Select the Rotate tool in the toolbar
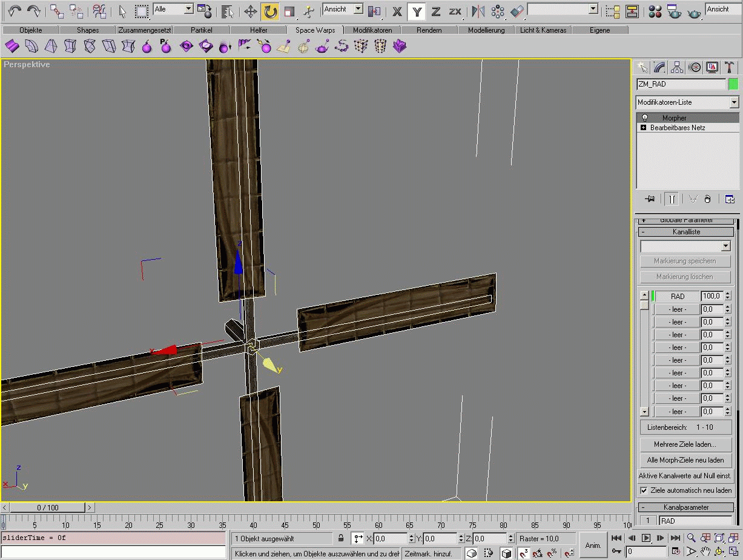 tap(270, 11)
